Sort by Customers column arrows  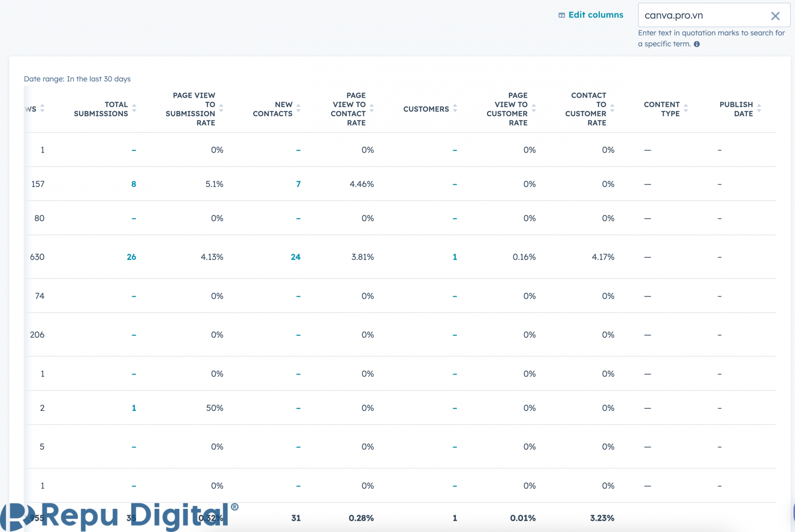455,108
